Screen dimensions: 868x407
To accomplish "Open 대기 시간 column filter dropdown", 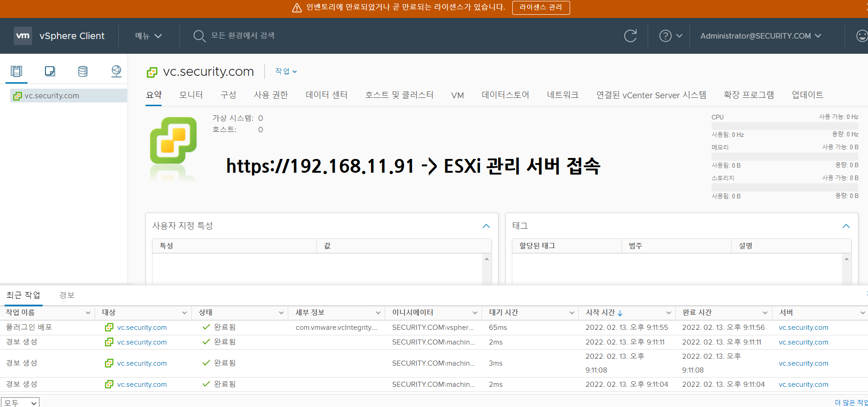I will click(x=572, y=313).
